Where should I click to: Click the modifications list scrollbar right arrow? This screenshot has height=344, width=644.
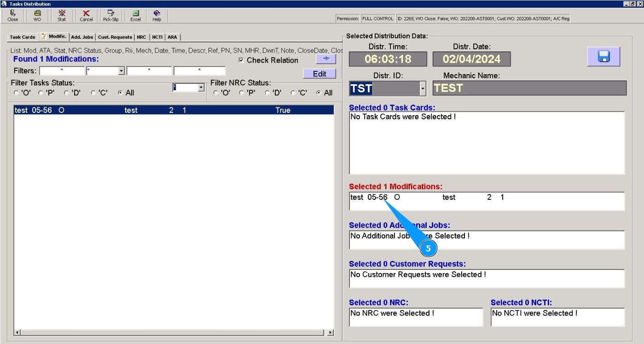point(330,332)
